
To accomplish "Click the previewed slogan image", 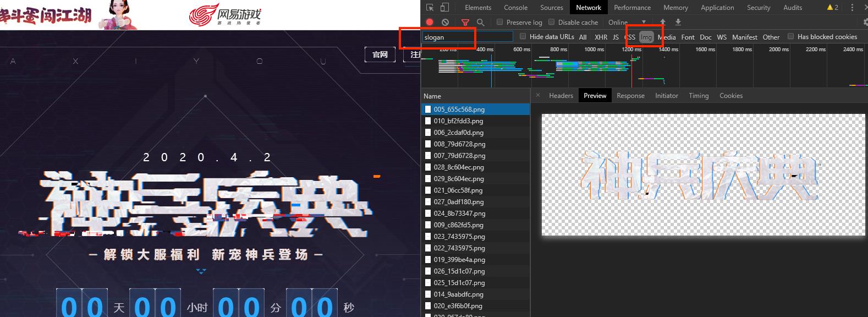I will pyautogui.click(x=703, y=174).
